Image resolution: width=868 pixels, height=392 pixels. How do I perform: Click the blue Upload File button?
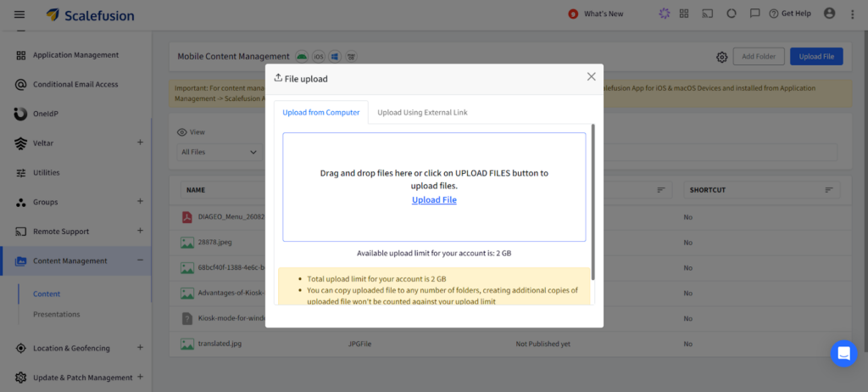pyautogui.click(x=816, y=56)
